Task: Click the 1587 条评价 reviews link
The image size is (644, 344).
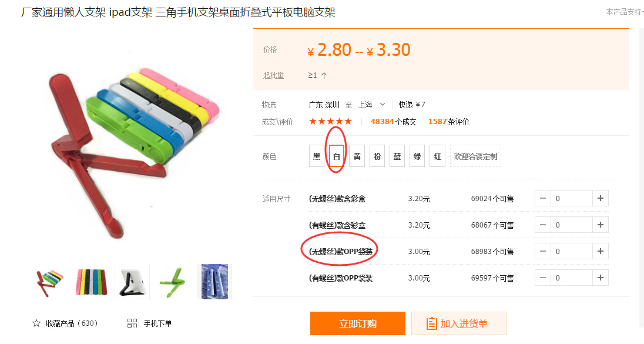Action: point(448,122)
